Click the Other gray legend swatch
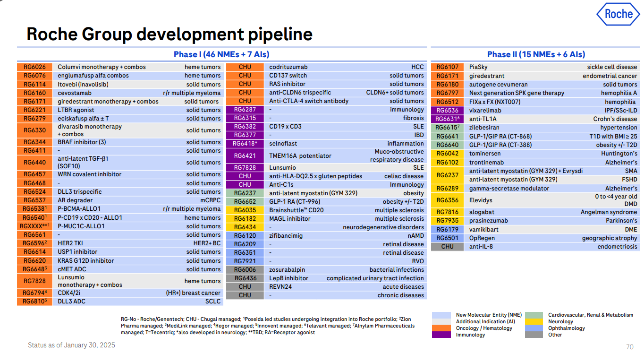Image resolution: width=644 pixels, height=354 pixels. (534, 335)
